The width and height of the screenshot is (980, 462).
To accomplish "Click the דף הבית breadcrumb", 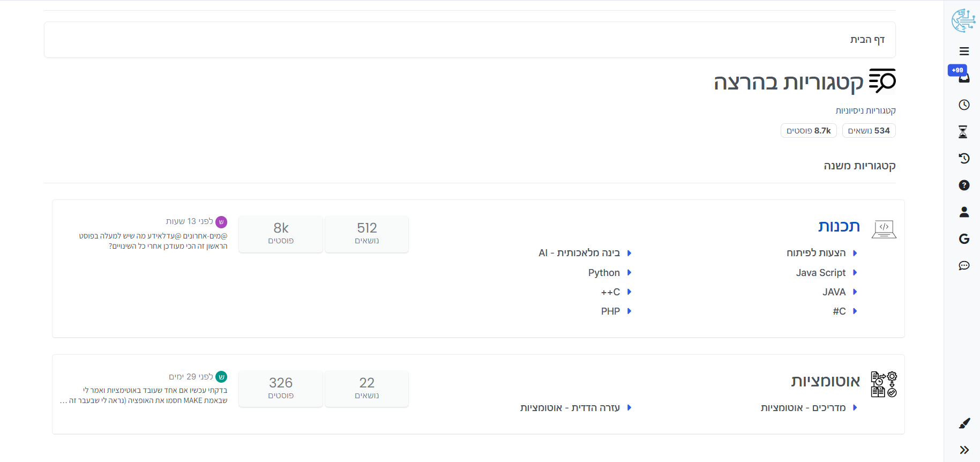I will (867, 40).
